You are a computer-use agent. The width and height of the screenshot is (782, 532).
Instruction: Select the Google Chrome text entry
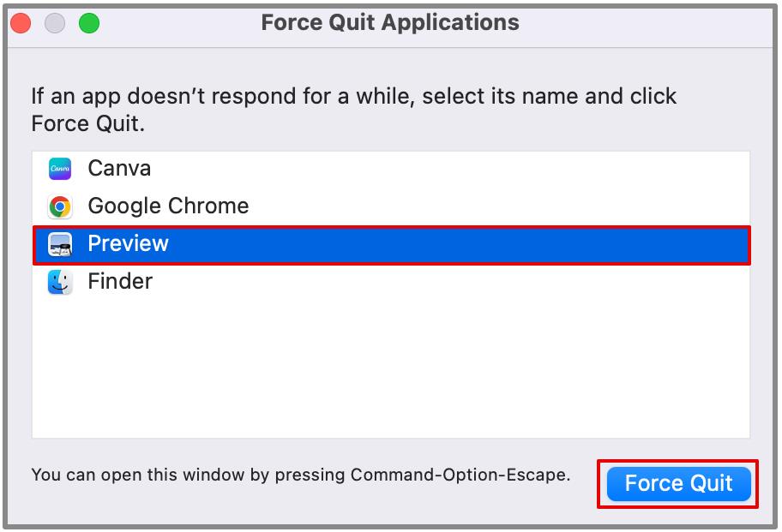[168, 206]
